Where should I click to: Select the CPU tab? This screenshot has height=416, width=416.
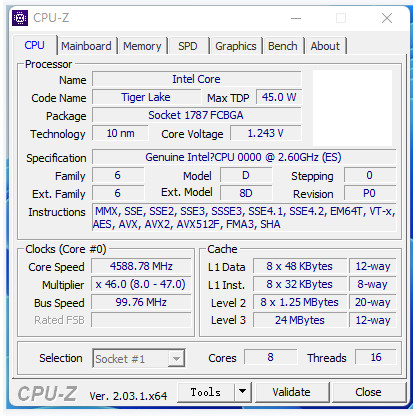[x=35, y=45]
